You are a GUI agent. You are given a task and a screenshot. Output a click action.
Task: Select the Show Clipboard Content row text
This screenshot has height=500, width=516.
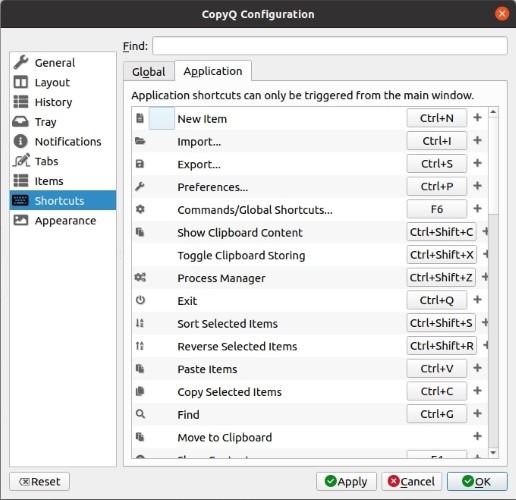tap(240, 233)
